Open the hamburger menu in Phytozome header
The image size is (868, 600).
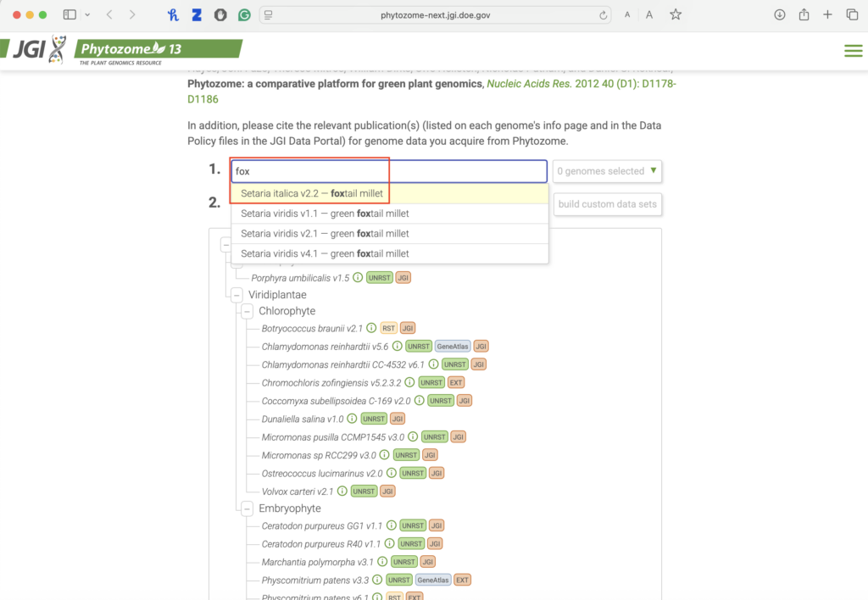pos(853,51)
